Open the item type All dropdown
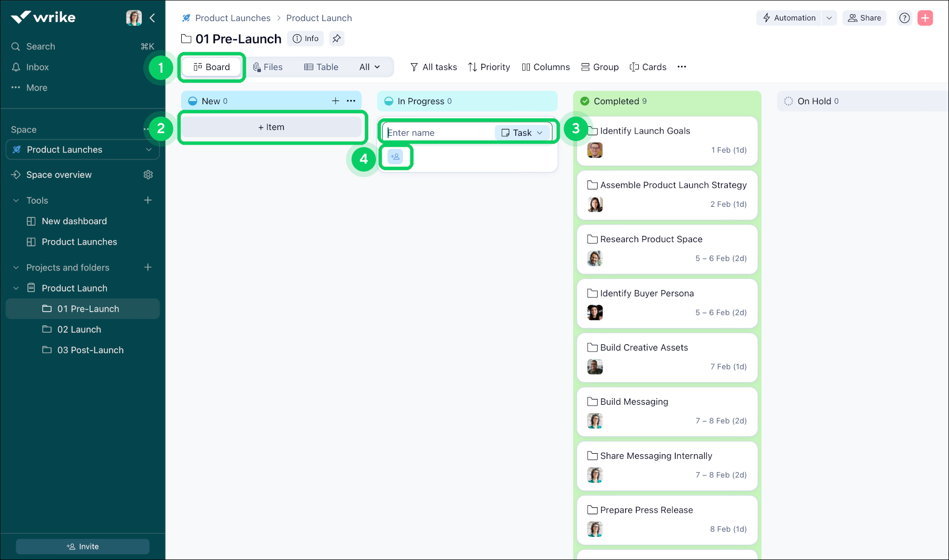 coord(369,67)
